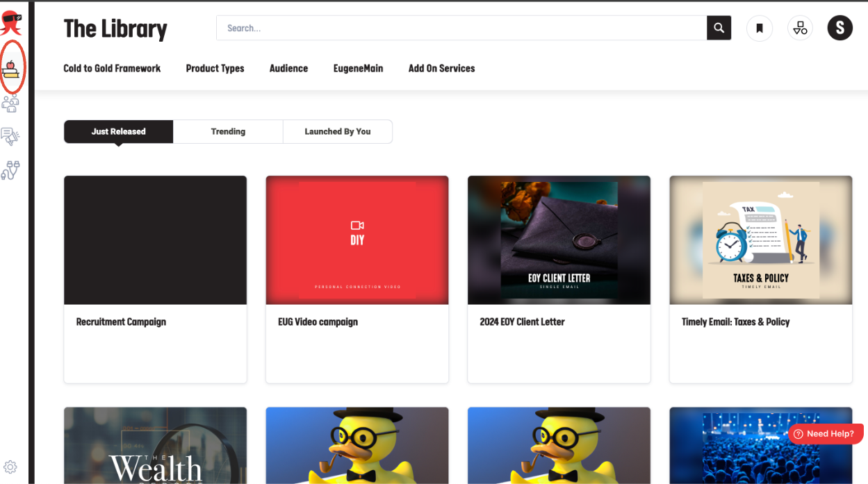Open the shapes icon in header

[x=801, y=28]
